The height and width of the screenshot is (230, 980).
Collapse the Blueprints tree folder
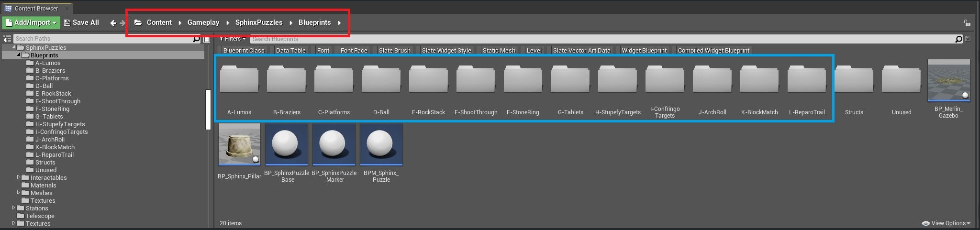[x=19, y=55]
